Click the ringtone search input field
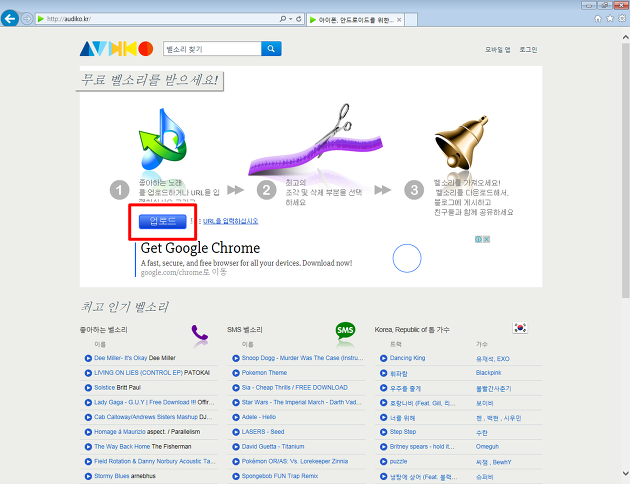630x484 pixels. [x=212, y=49]
